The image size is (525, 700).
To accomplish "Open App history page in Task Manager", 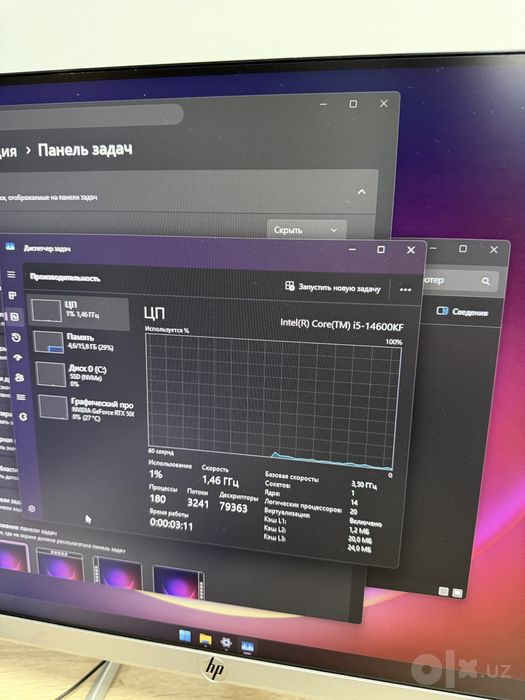I will coord(16,338).
